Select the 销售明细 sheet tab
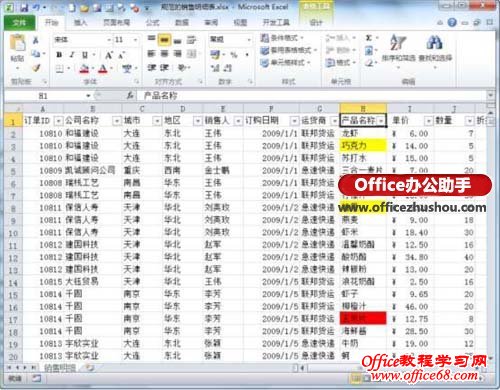 60,368
